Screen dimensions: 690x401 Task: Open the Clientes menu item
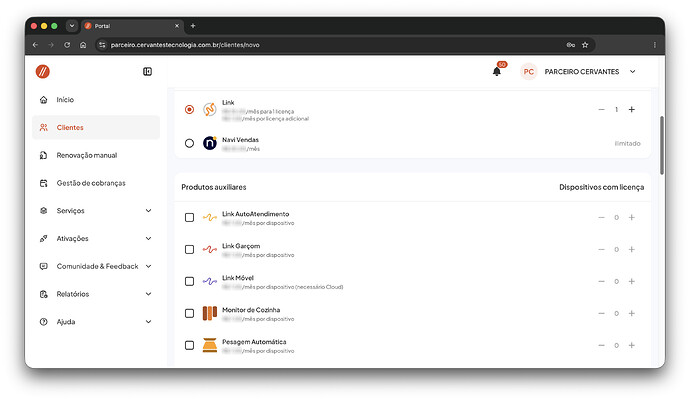click(96, 127)
